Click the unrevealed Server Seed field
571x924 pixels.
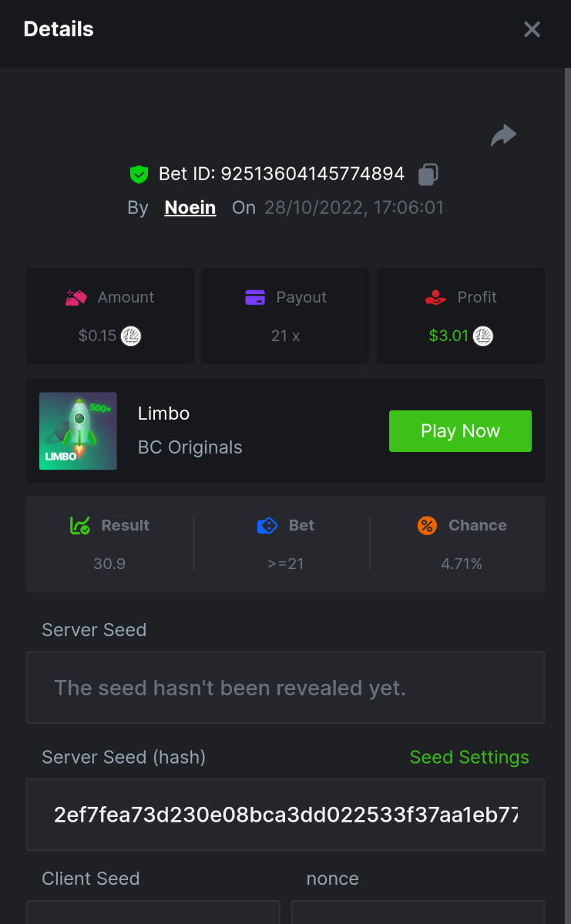pyautogui.click(x=285, y=688)
